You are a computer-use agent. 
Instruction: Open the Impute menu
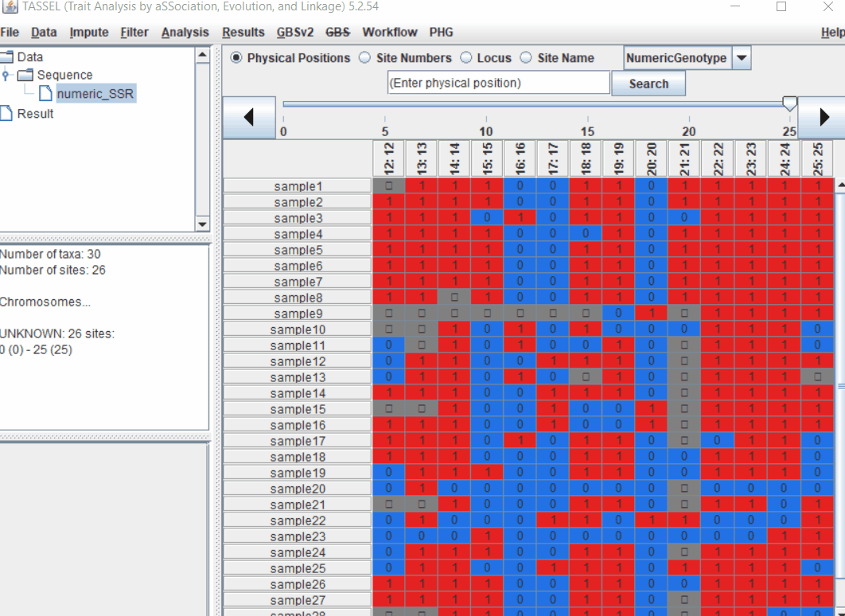[89, 33]
